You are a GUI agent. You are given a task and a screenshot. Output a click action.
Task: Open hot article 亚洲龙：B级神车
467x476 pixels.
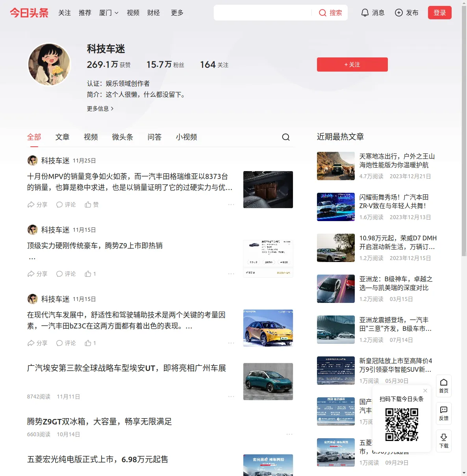tap(396, 283)
